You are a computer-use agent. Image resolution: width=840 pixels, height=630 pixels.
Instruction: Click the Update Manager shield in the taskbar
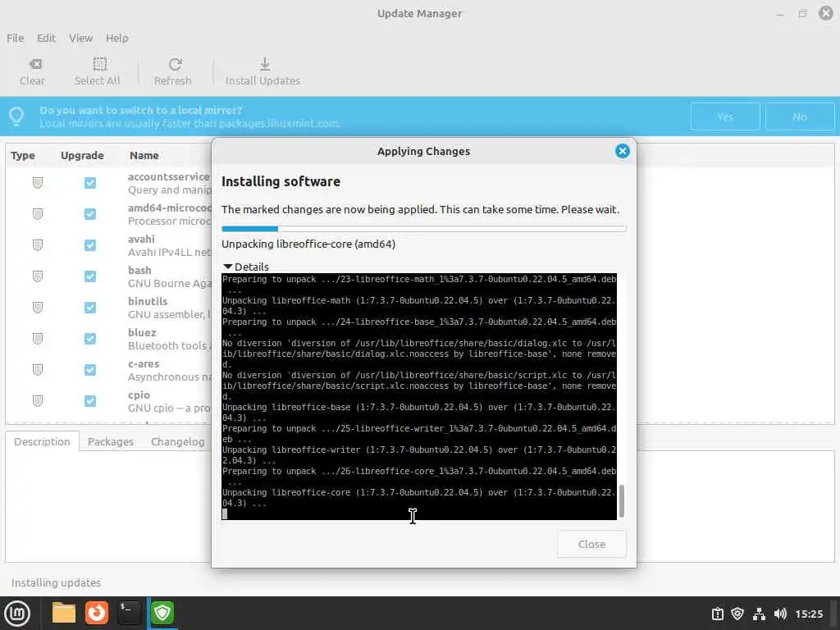tap(162, 613)
